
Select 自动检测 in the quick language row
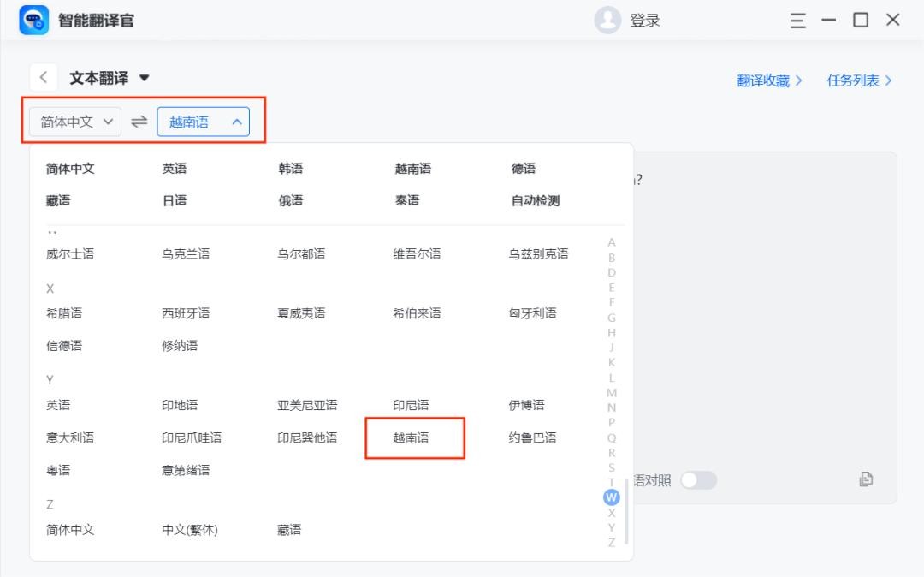(x=535, y=201)
